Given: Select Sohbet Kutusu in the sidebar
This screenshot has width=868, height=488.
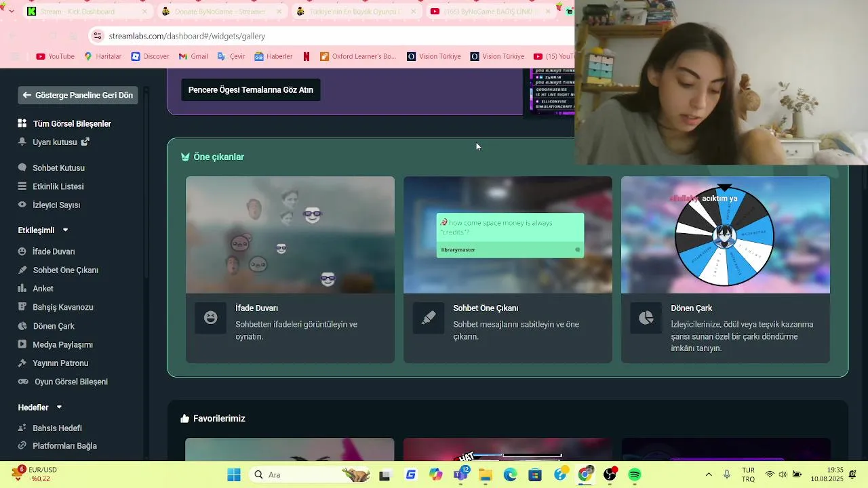Looking at the screenshot, I should point(58,167).
